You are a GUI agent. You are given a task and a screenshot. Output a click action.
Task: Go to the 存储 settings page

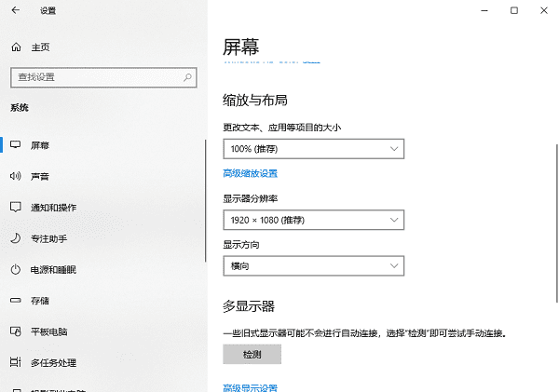[x=39, y=301]
